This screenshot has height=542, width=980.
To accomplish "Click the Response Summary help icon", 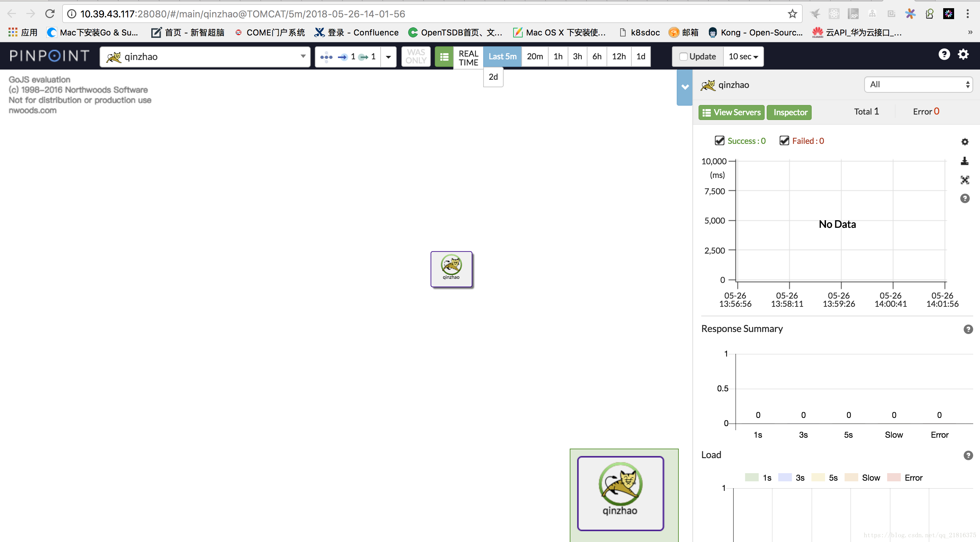I will coord(966,329).
